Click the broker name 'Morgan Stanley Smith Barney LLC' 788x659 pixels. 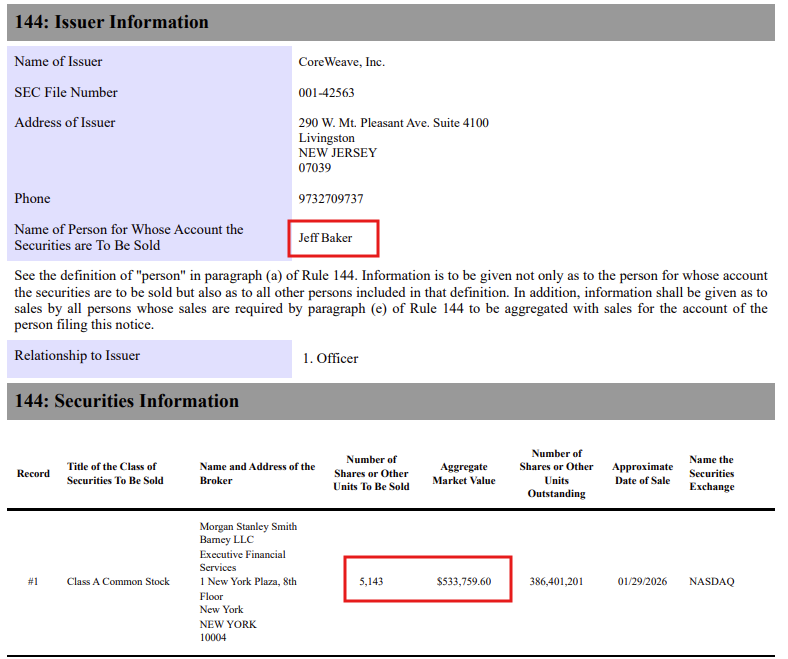tap(248, 533)
